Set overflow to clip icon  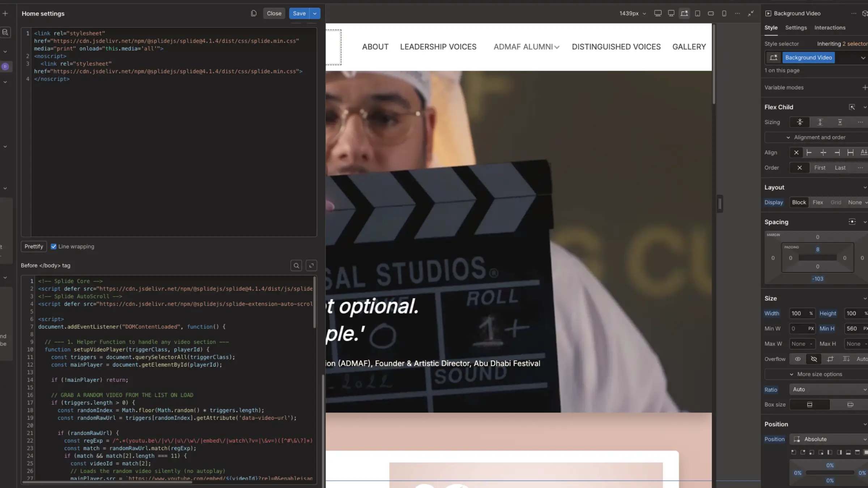(x=830, y=359)
